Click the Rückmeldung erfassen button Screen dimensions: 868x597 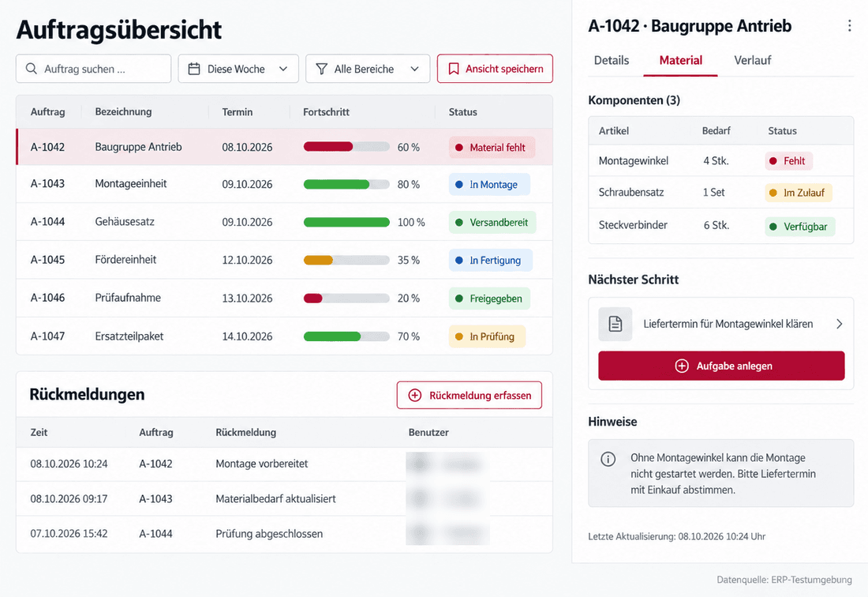pos(469,396)
